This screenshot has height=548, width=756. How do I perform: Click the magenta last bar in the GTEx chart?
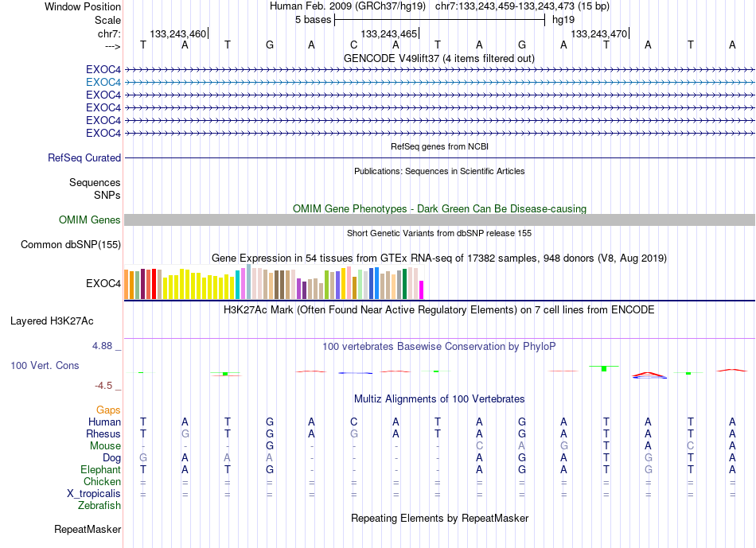(x=422, y=290)
